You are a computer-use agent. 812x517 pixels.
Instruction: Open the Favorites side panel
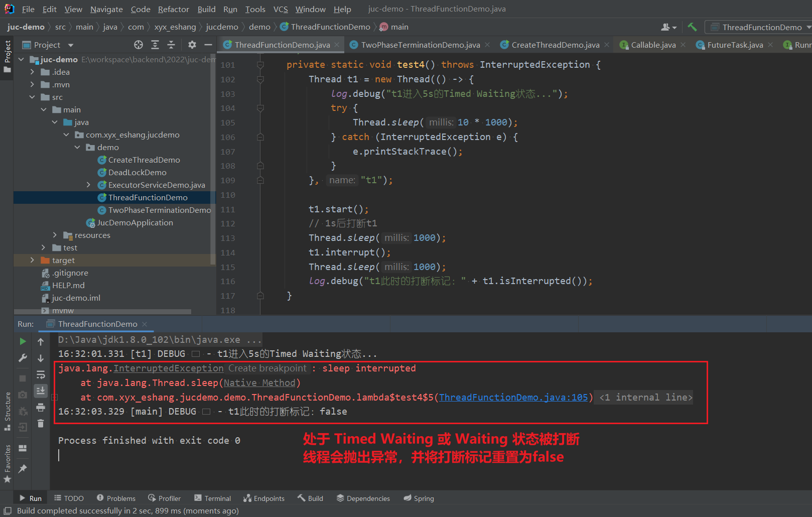coord(7,463)
